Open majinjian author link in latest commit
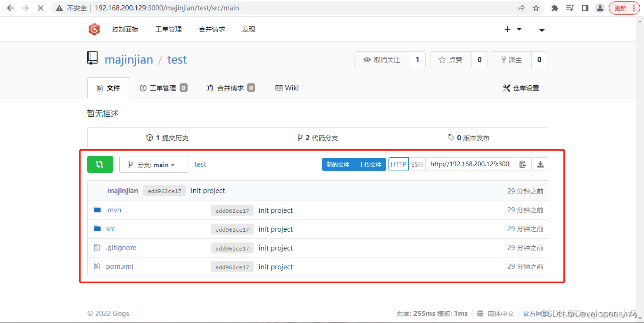 pyautogui.click(x=123, y=191)
